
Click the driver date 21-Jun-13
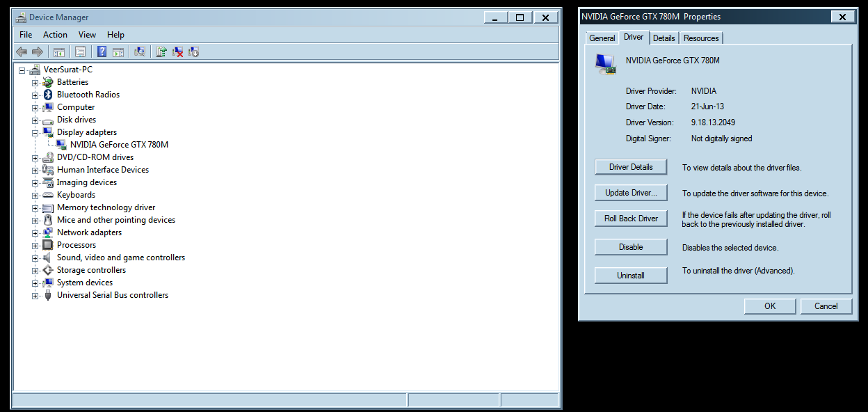point(707,106)
